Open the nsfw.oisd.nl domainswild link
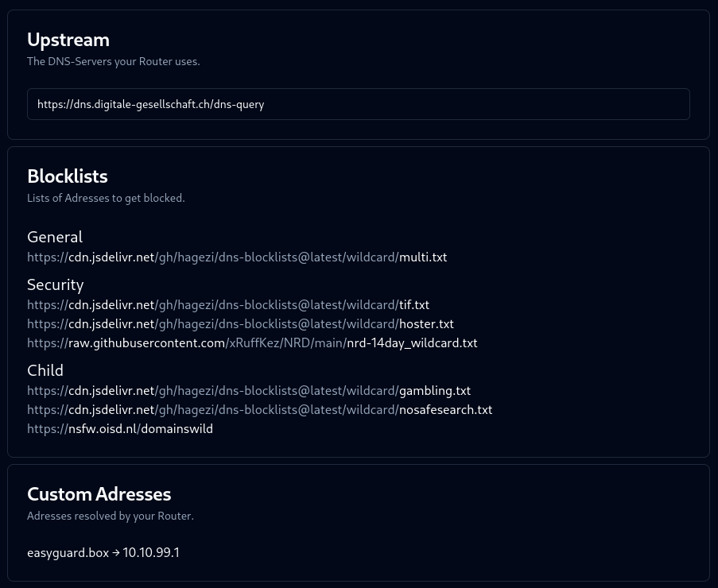 tap(120, 429)
